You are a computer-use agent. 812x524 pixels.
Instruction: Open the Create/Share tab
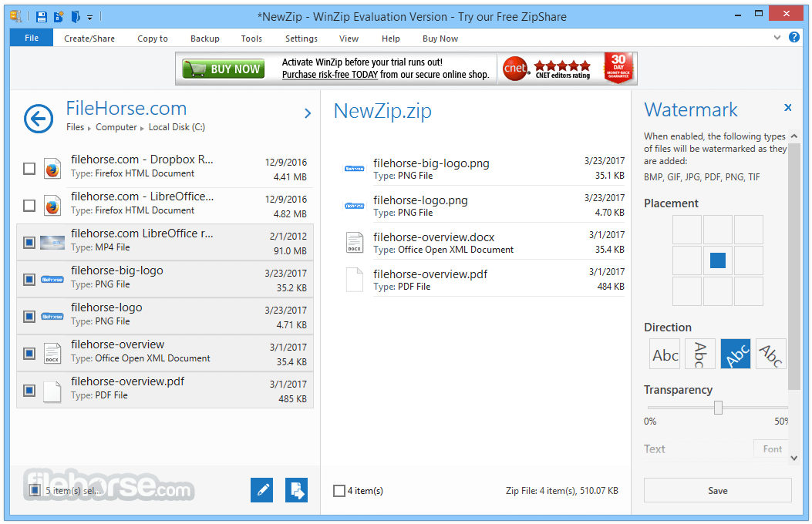click(x=89, y=39)
